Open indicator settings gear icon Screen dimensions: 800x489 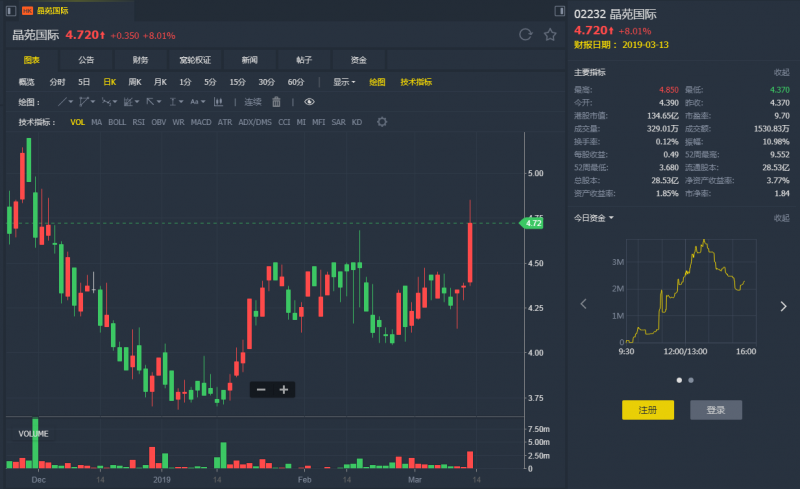[x=382, y=122]
